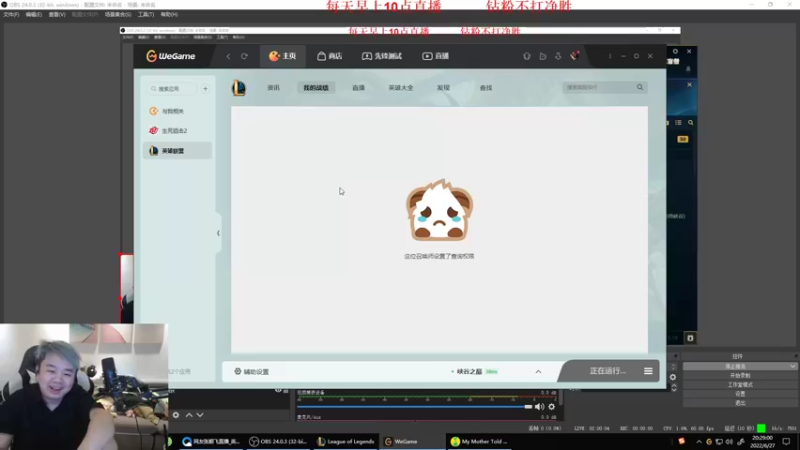Switch to the 发现 sub-tab
800x450 pixels.
(x=443, y=88)
